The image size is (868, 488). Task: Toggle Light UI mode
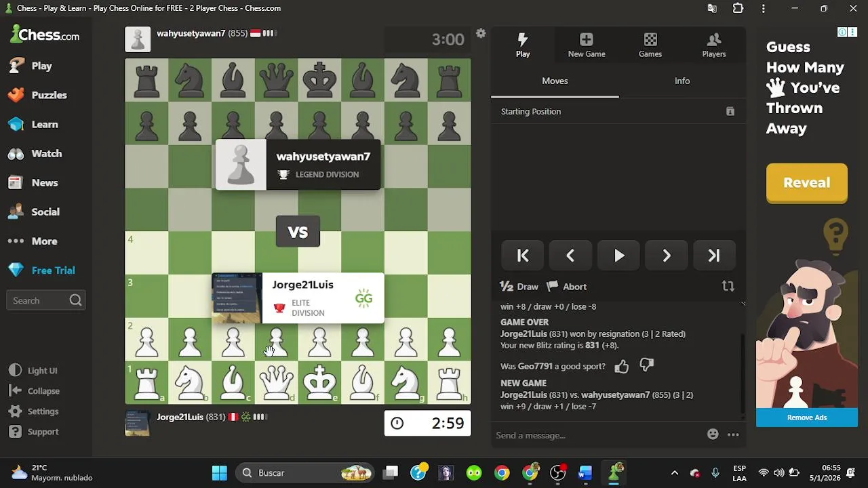[34, 370]
